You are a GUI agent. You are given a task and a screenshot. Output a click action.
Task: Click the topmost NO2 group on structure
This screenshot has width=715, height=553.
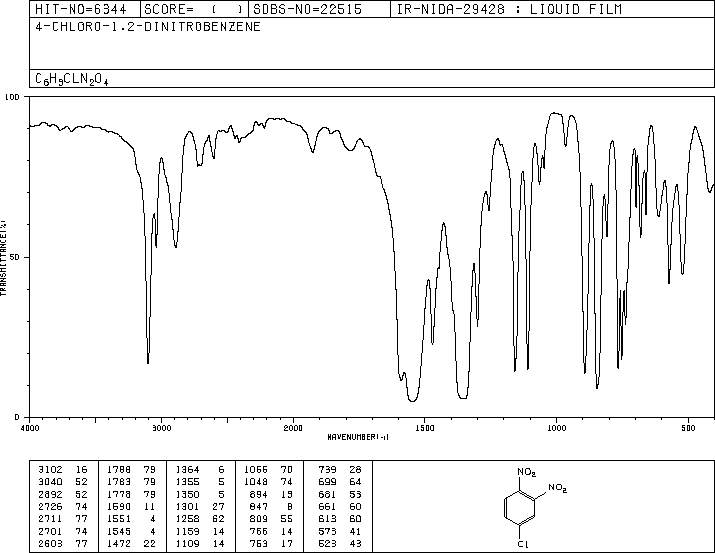click(x=527, y=472)
